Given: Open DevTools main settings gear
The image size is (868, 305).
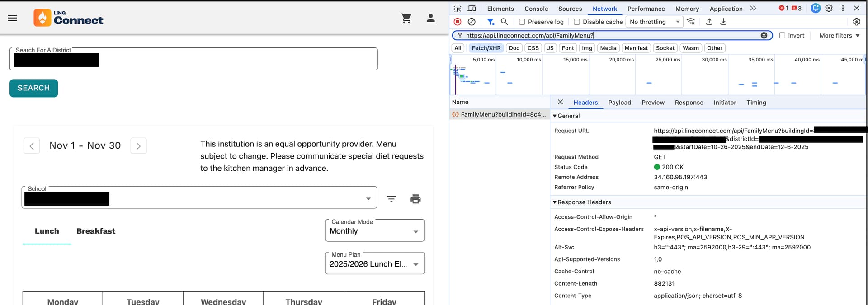Looking at the screenshot, I should [x=829, y=8].
